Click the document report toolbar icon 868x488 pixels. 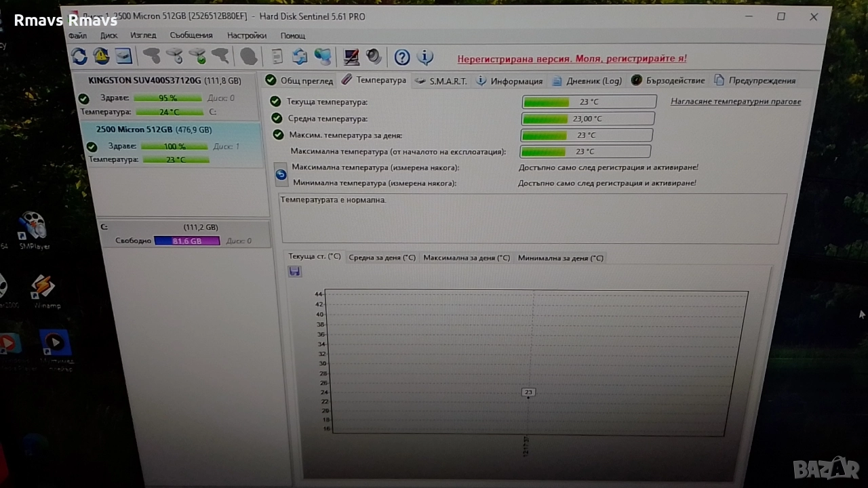(277, 56)
